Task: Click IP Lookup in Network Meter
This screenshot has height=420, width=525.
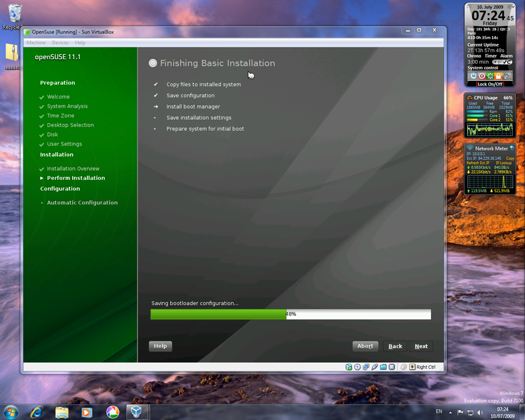Action: pos(504,163)
